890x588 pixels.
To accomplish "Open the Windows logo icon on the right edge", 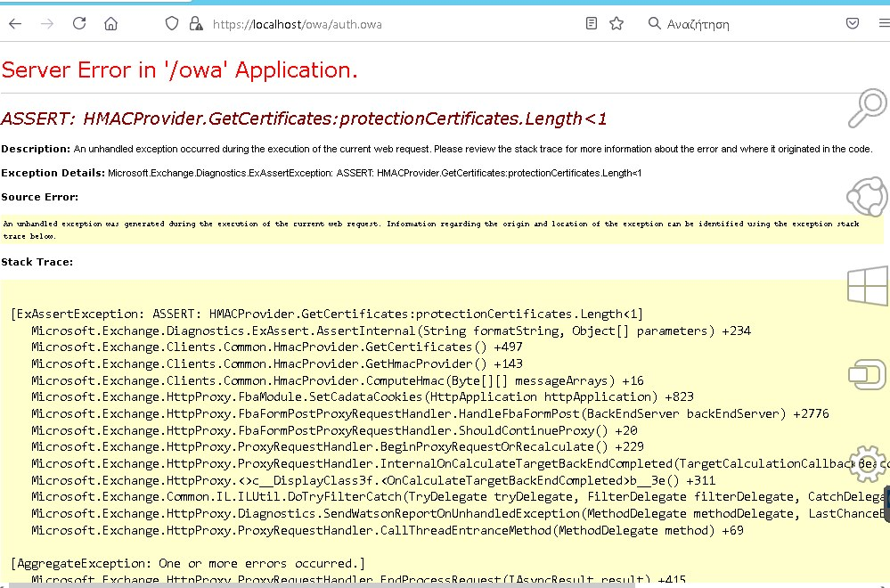I will pos(866,285).
